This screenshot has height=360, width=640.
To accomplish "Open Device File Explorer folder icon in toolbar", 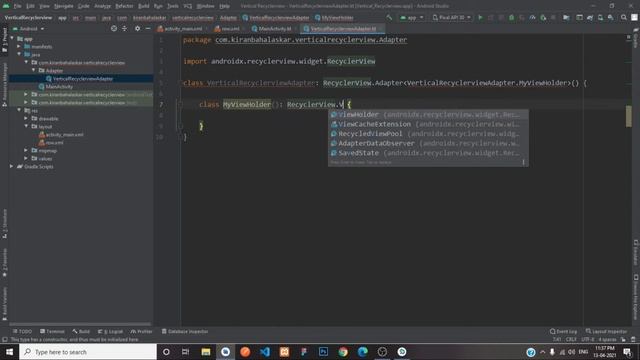I will click(566, 18).
